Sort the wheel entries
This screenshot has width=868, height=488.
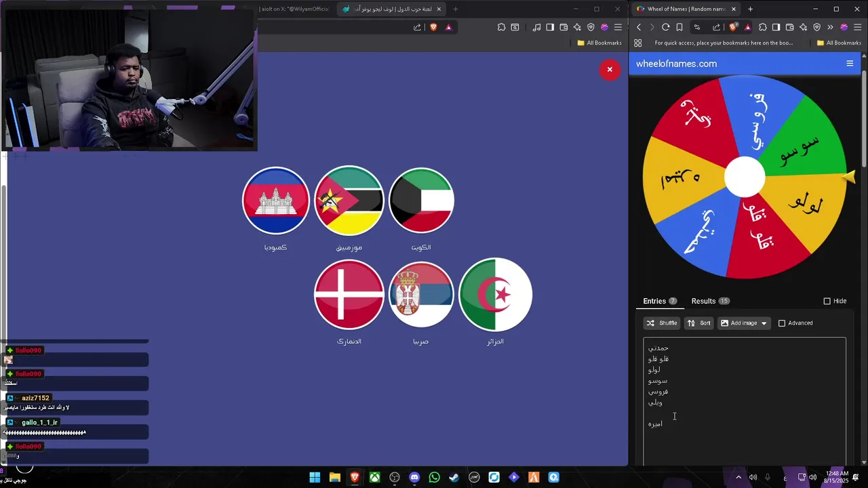[x=699, y=323]
